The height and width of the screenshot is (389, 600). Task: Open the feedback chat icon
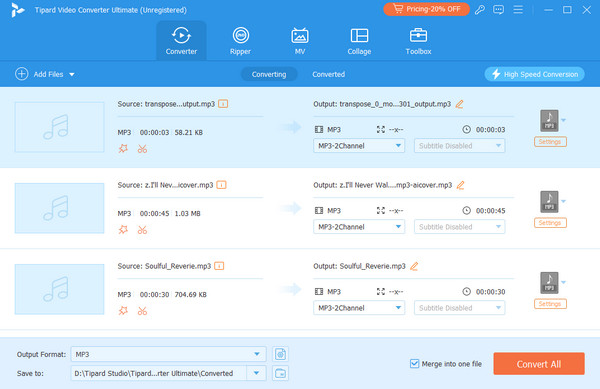498,10
